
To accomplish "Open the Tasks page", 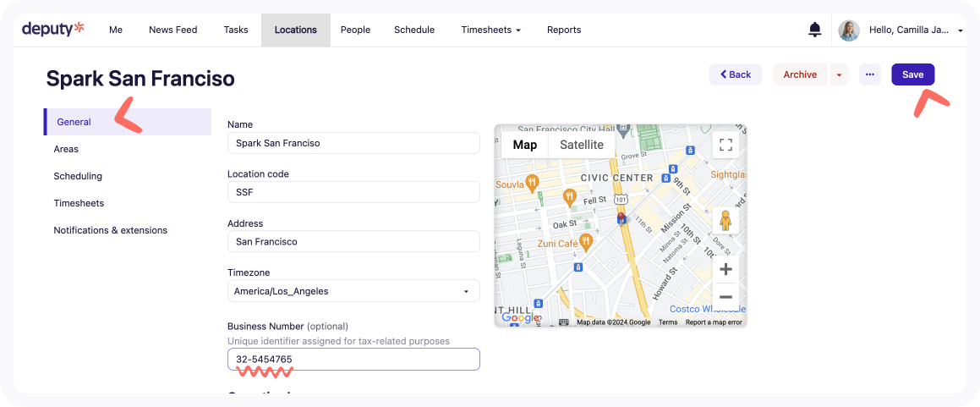I will [x=236, y=30].
